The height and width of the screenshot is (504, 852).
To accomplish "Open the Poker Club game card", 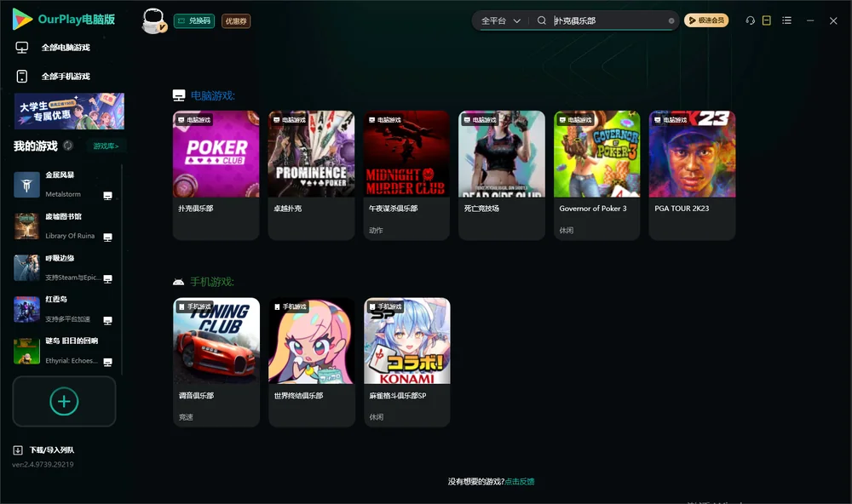I will coord(216,175).
